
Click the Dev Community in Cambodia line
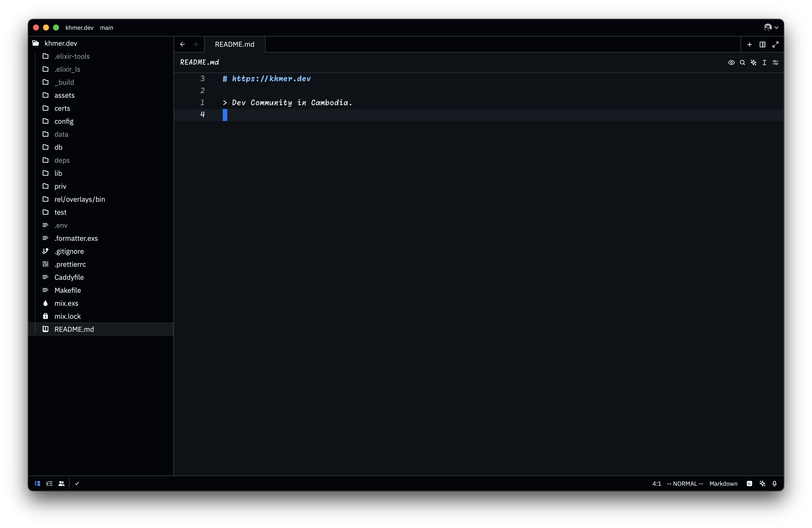pyautogui.click(x=287, y=103)
